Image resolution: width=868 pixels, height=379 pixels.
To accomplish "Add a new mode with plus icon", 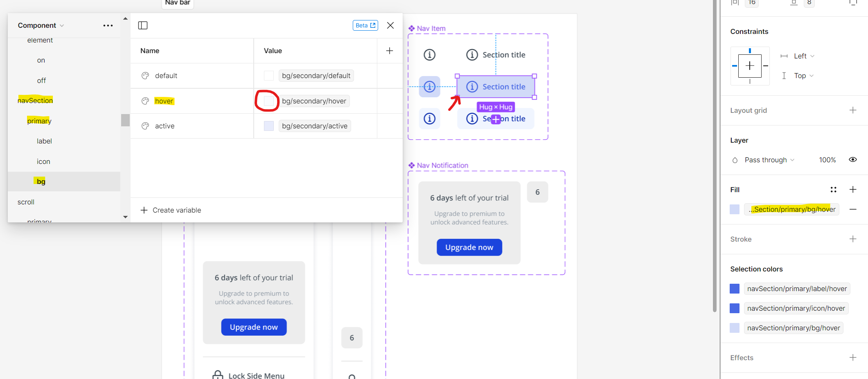I will pyautogui.click(x=390, y=51).
